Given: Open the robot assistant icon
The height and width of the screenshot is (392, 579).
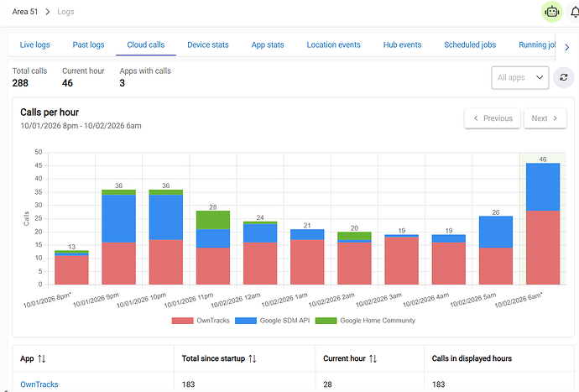Looking at the screenshot, I should click(x=551, y=12).
